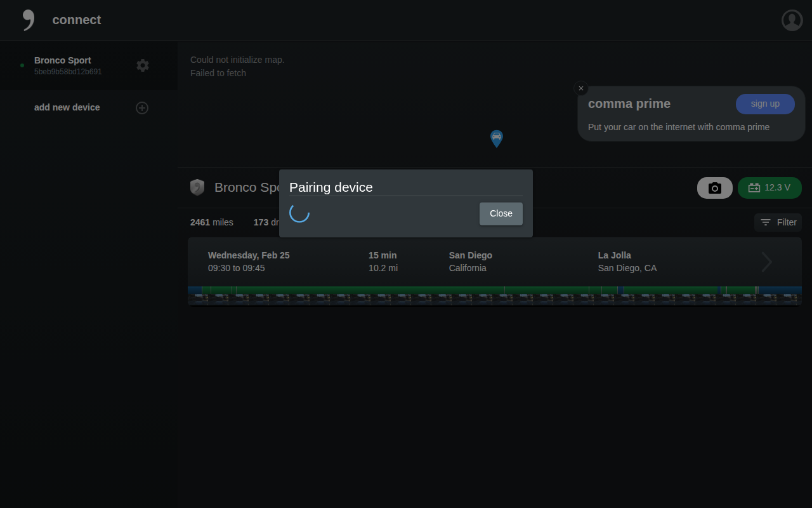The image size is (812, 508).
Task: Click the 12.3 V battery indicator
Action: 769,188
